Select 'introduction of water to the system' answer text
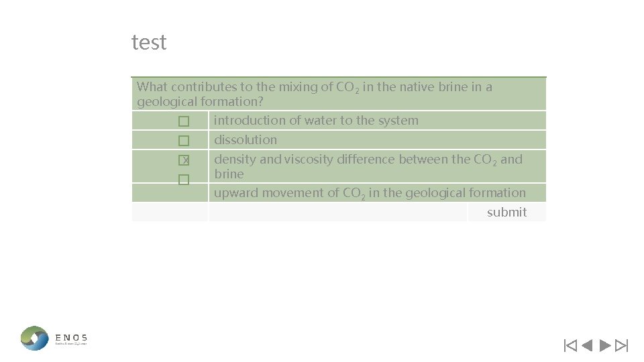This screenshot has width=644, height=362. [315, 121]
